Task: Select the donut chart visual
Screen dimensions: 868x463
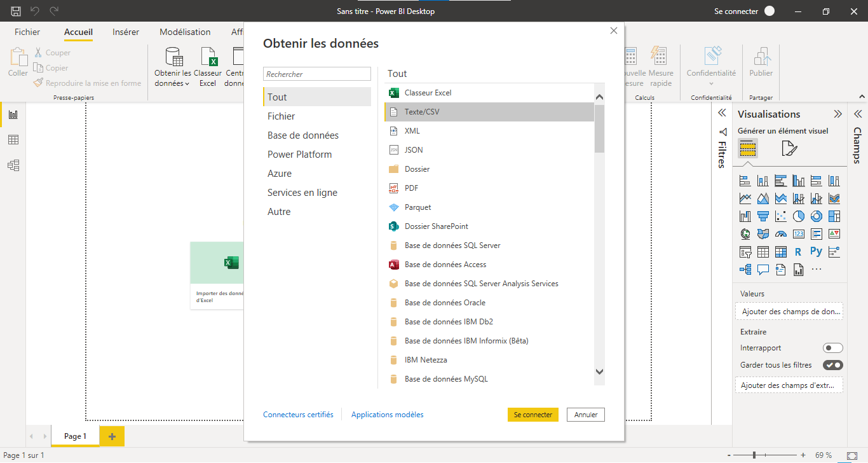Action: (x=817, y=216)
